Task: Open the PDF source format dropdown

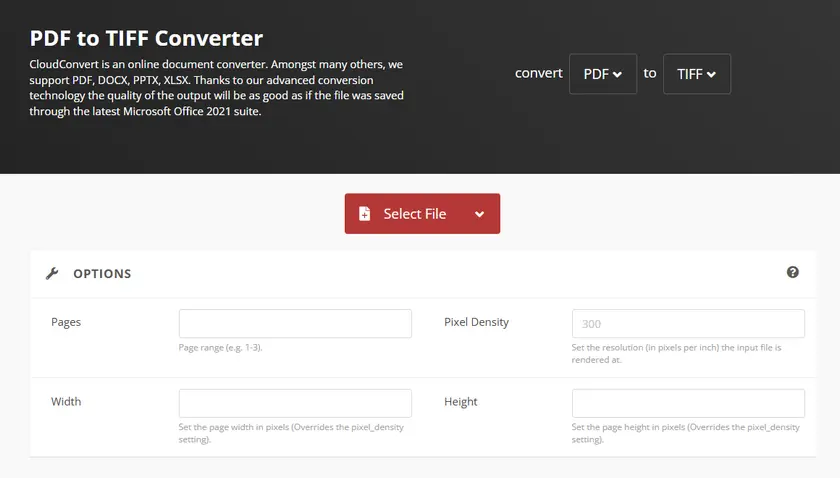Action: (602, 74)
